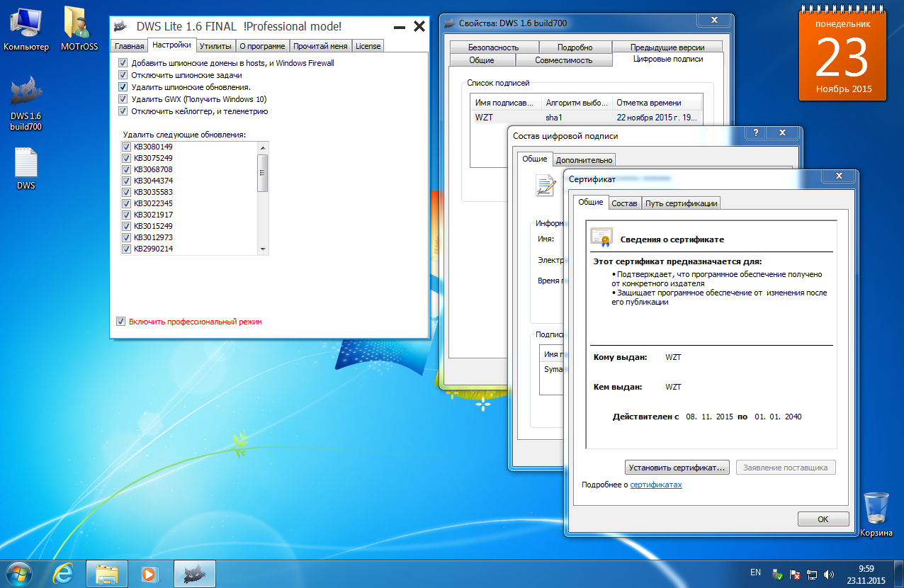Image resolution: width=904 pixels, height=588 pixels.
Task: Follow the сертификатах link
Action: (656, 485)
